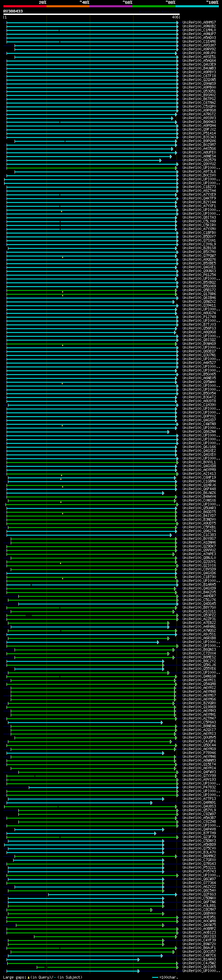Select the UniRef100_B0VXL1 label

(x=199, y=462)
